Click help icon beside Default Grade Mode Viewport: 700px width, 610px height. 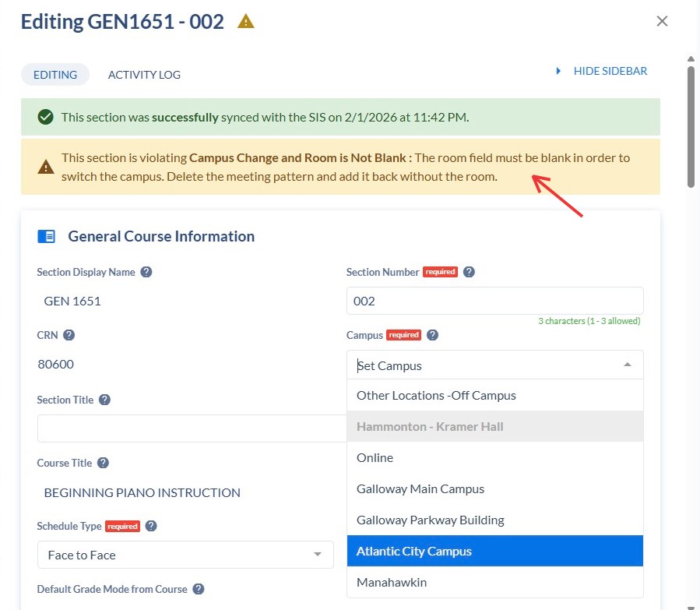(199, 589)
